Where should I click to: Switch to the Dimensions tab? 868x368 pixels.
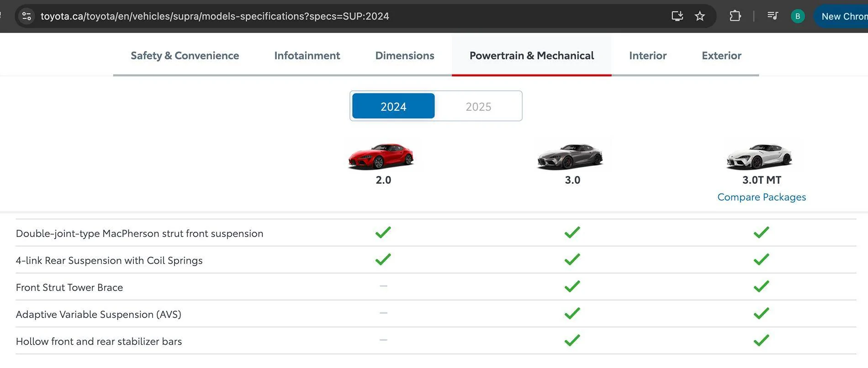[405, 55]
